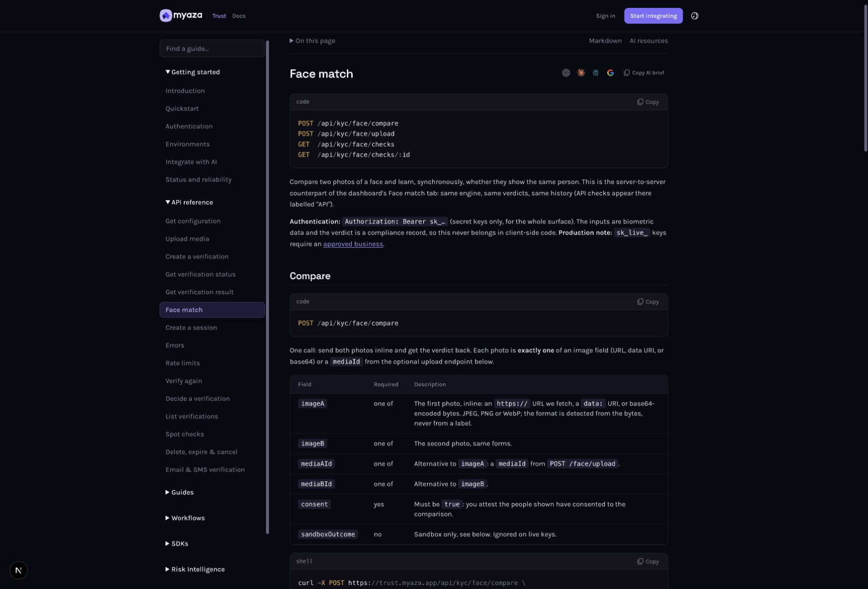Expand the Workflows section
868x589 pixels.
tap(185, 518)
